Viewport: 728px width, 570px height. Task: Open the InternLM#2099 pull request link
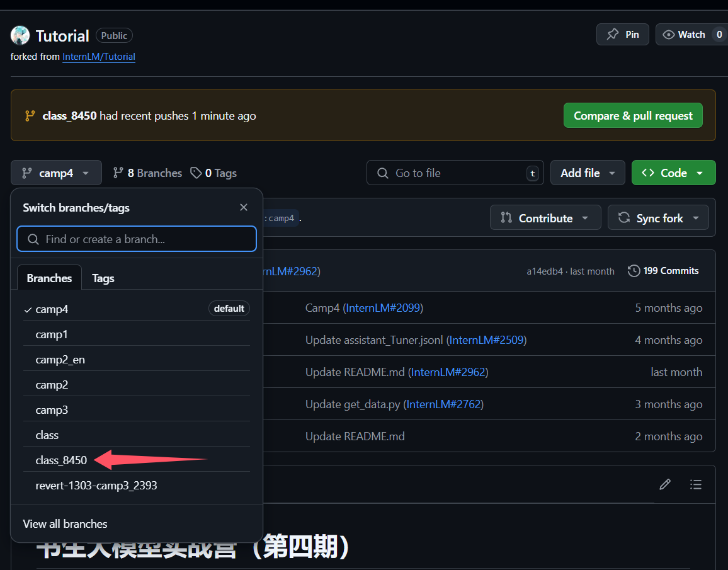(383, 308)
